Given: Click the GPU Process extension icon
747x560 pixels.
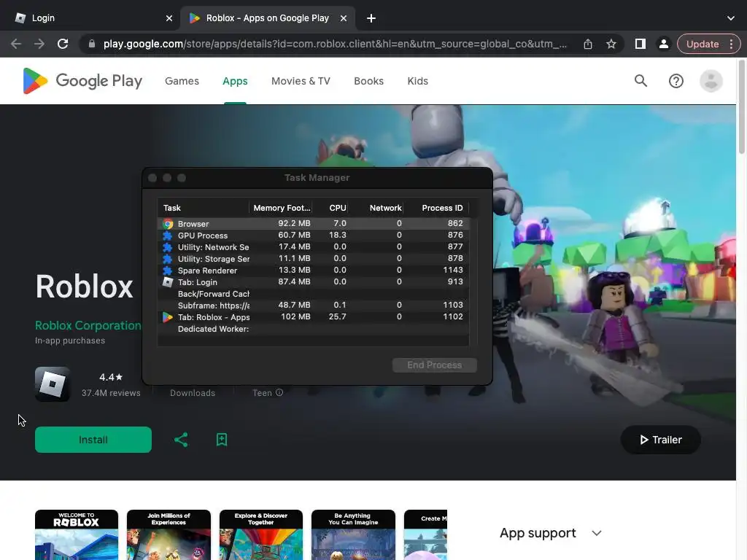Looking at the screenshot, I should 168,236.
